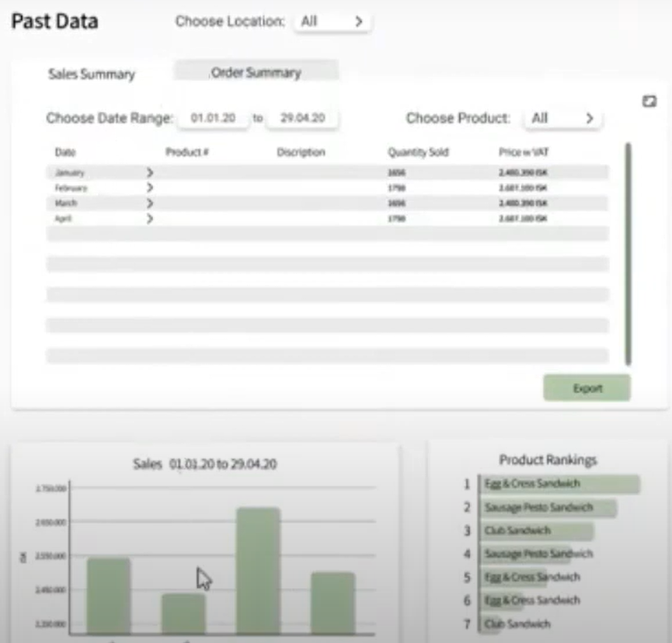Click March's quantity sold value
Viewport: 672px width, 643px height.
click(x=396, y=203)
